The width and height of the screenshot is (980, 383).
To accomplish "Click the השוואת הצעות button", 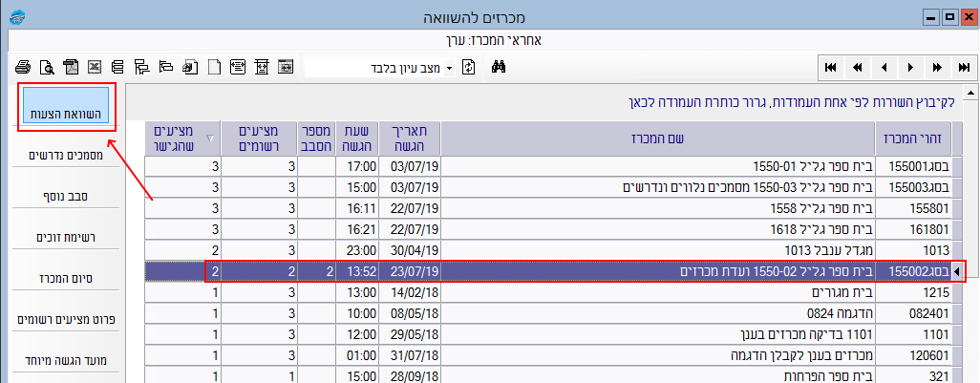I will [66, 114].
